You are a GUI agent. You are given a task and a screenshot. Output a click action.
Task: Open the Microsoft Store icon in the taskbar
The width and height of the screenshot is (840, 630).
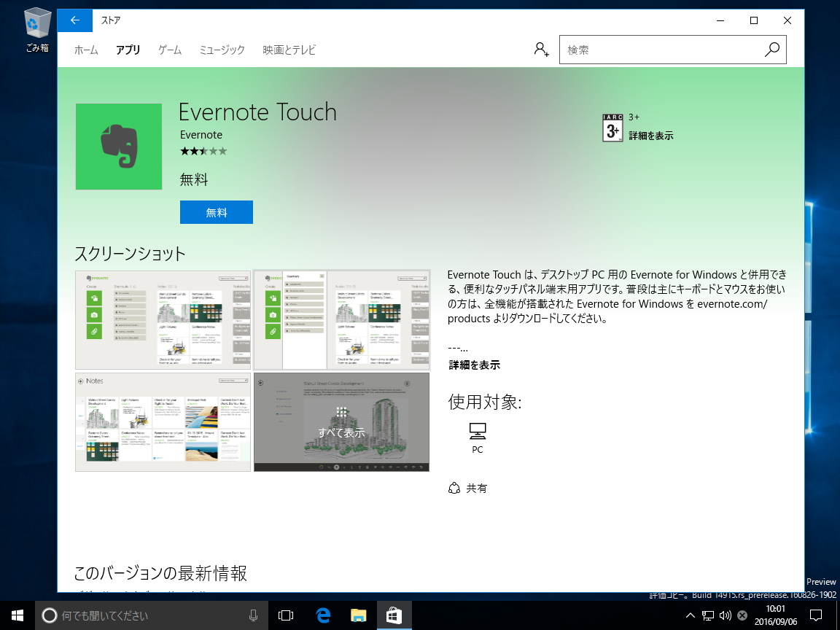[394, 615]
